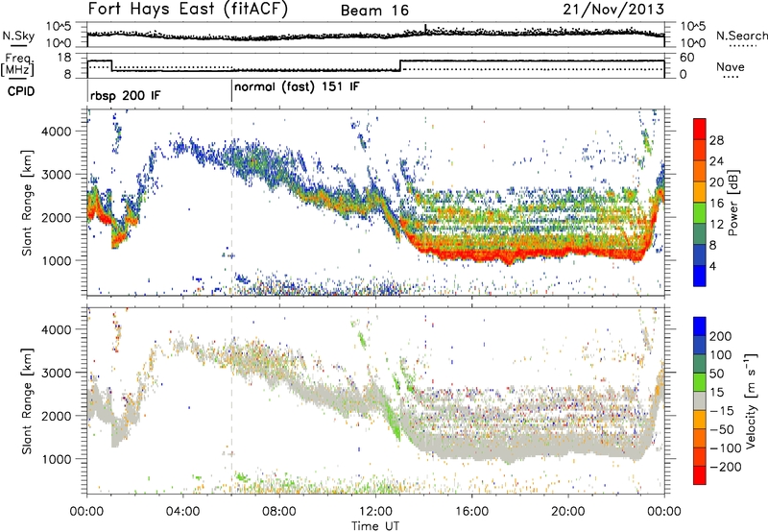Click the "18" tick on frequency axis
The height and width of the screenshot is (532, 768).
(64, 58)
